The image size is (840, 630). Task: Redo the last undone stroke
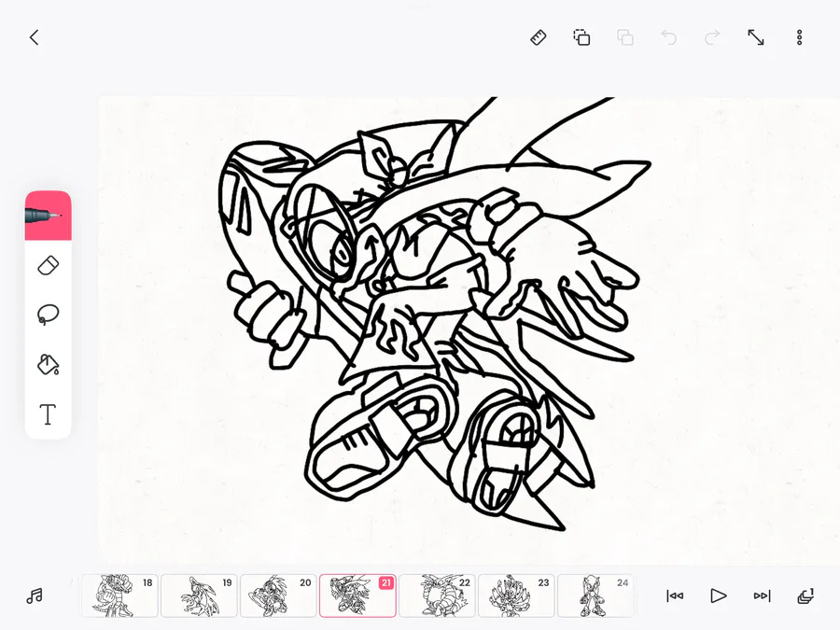tap(712, 37)
